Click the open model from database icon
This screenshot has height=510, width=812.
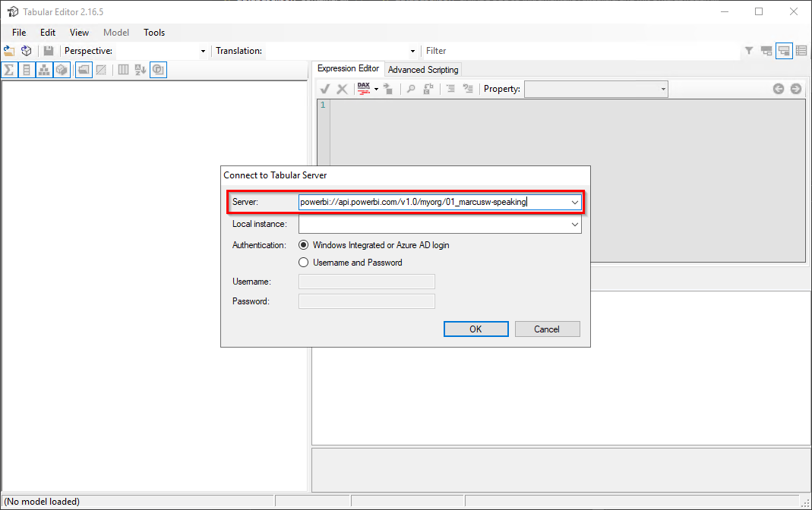click(x=26, y=51)
